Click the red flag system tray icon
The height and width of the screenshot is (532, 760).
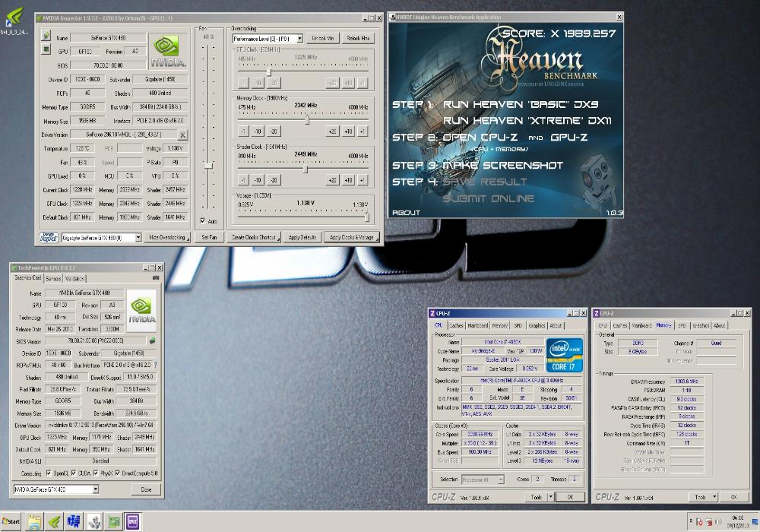[699, 522]
